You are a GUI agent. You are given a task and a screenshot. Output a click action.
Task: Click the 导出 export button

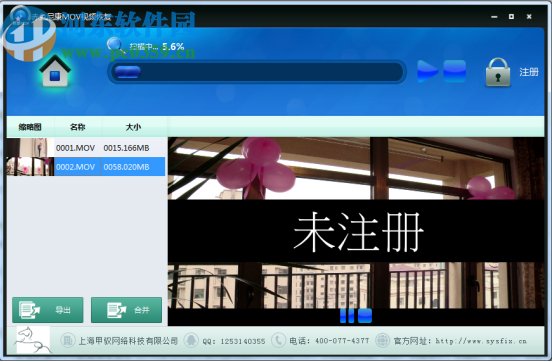[48, 310]
